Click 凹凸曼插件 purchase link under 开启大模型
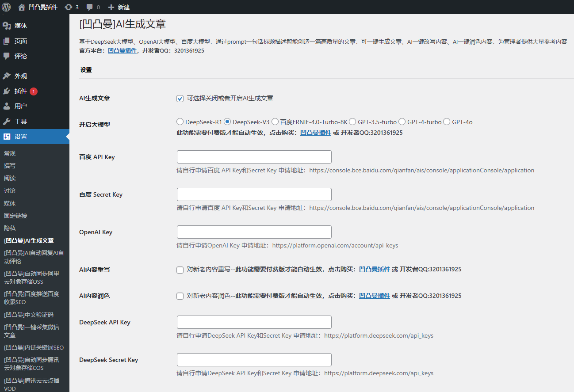 click(x=316, y=133)
